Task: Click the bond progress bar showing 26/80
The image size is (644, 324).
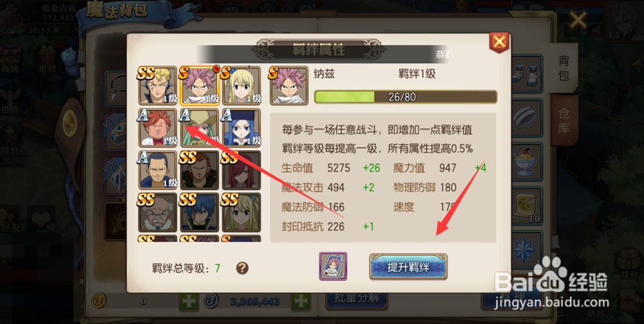Action: tap(406, 97)
